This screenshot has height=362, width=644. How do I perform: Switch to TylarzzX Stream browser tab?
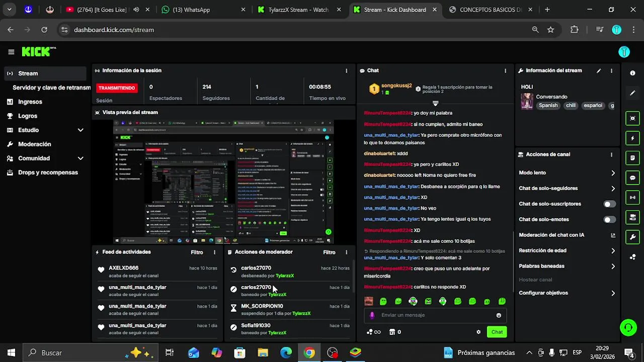(299, 10)
